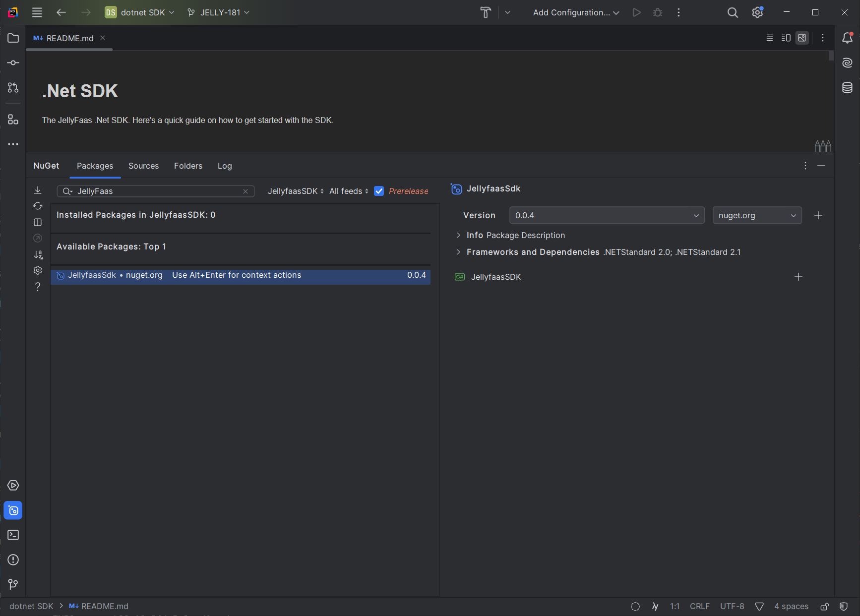Navigate back with the left arrow
Image resolution: width=860 pixels, height=616 pixels.
61,12
